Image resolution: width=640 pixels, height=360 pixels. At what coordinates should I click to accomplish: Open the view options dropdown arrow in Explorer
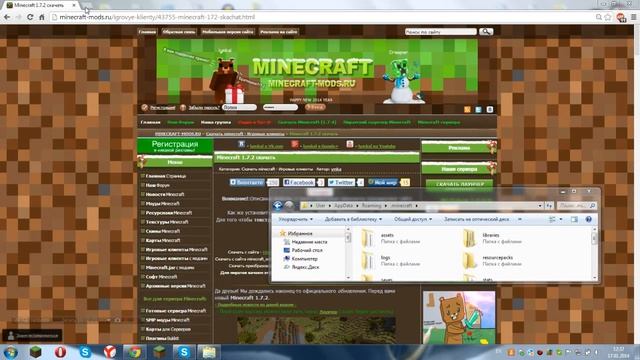[x=561, y=219]
